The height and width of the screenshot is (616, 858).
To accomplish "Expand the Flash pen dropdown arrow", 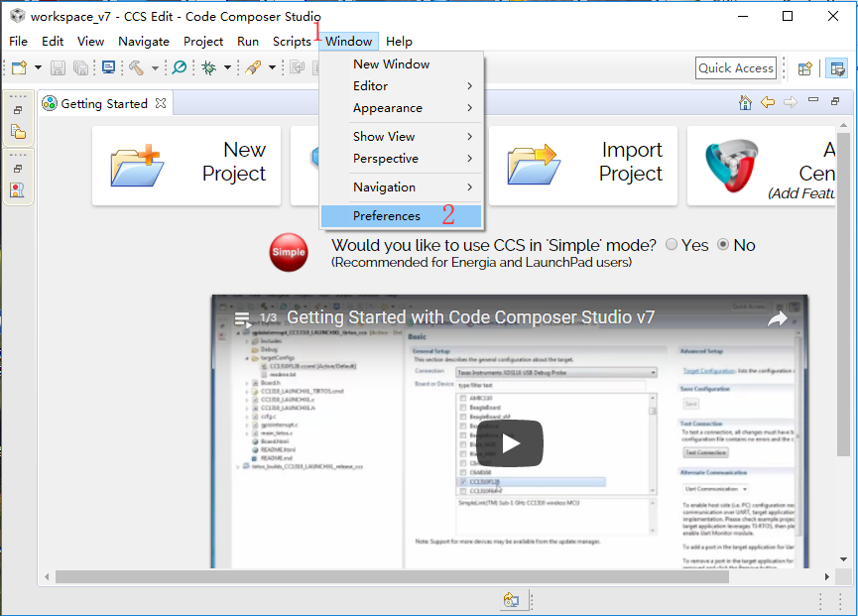I will [272, 67].
